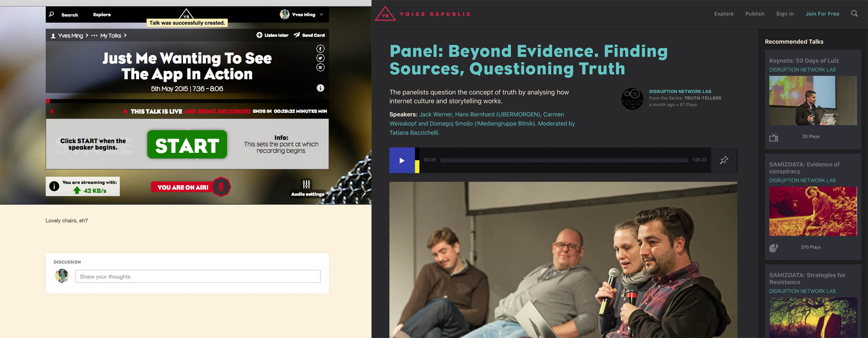The image size is (868, 338).
Task: Go to My Talks breadcrumb
Action: (x=110, y=36)
